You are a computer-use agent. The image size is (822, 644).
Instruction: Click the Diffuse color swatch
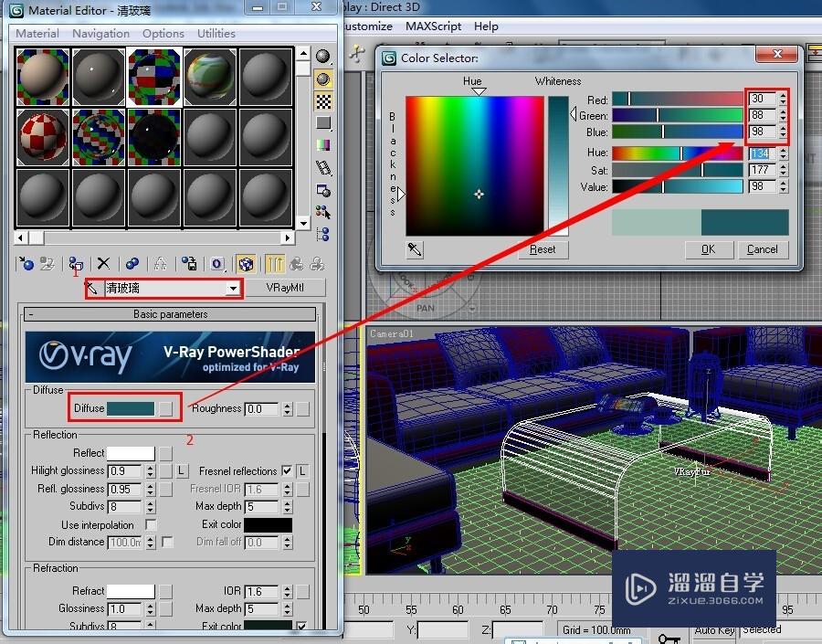pos(131,408)
